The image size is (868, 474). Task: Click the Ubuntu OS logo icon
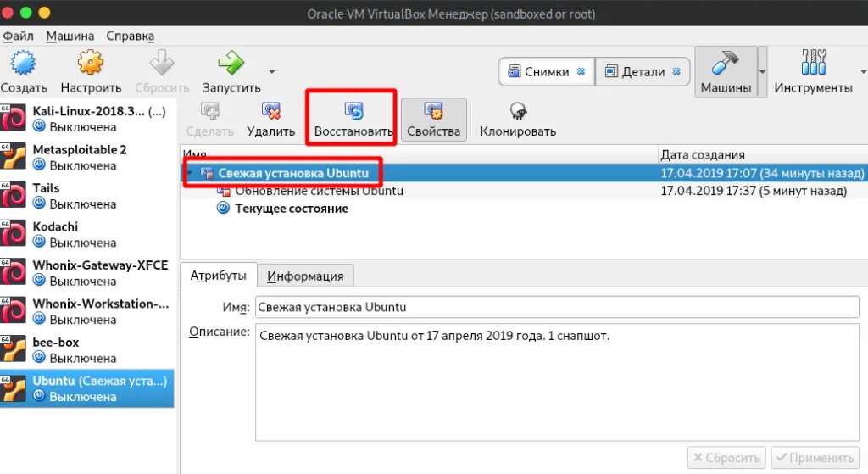tap(14, 388)
